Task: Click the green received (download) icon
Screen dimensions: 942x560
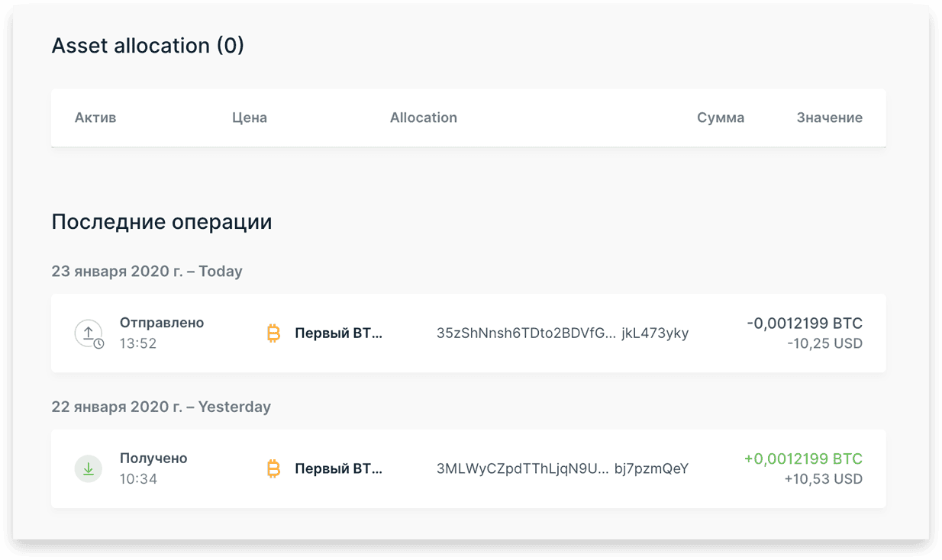Action: coord(89,468)
